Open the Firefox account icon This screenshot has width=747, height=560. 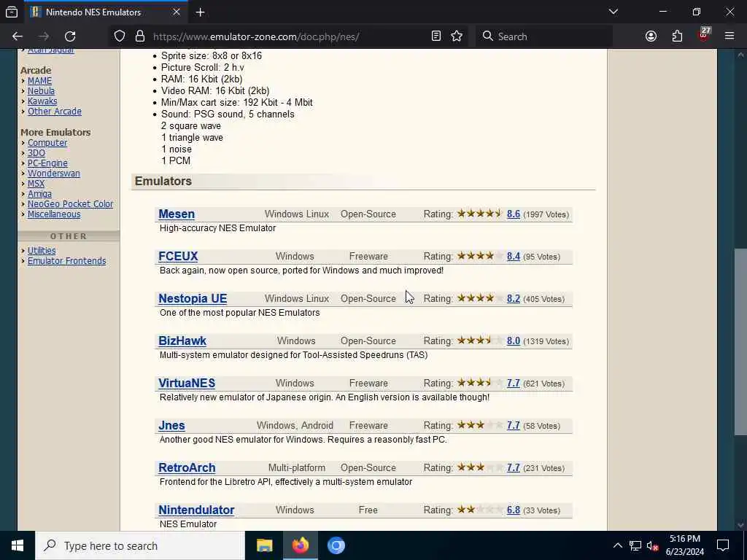[x=651, y=36]
